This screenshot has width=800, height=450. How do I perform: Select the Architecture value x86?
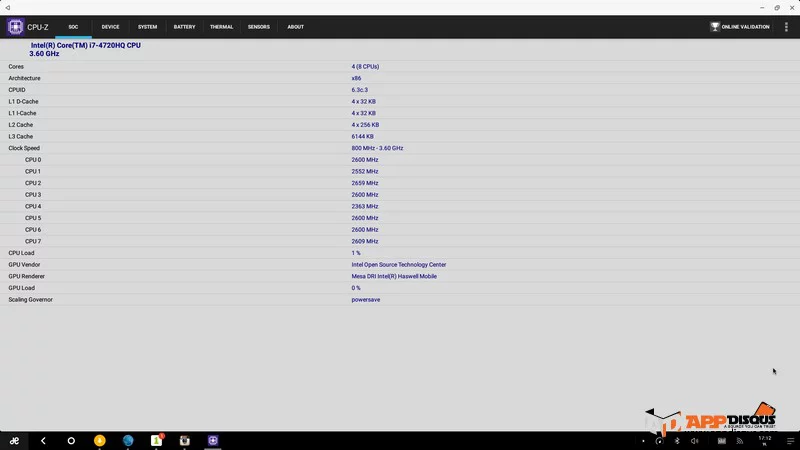(356, 79)
